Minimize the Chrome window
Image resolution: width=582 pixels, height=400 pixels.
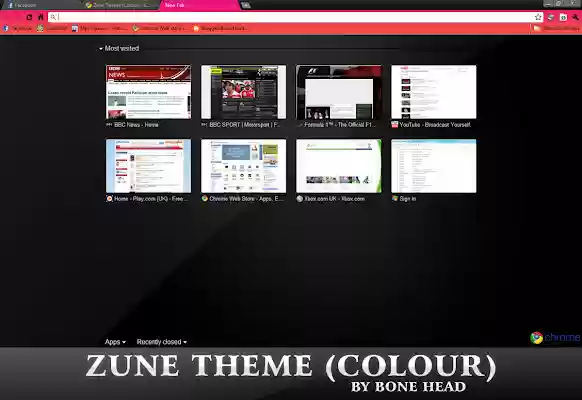(x=549, y=4)
